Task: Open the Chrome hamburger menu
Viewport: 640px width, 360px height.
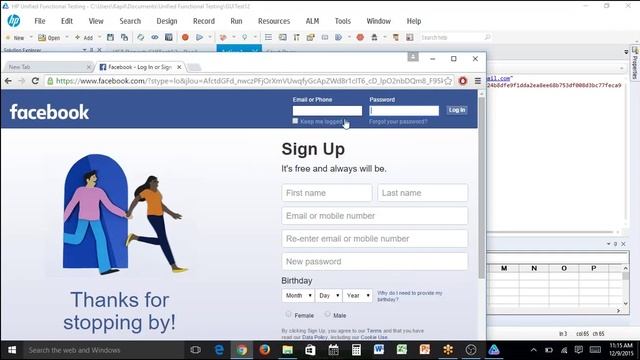Action: (x=478, y=81)
